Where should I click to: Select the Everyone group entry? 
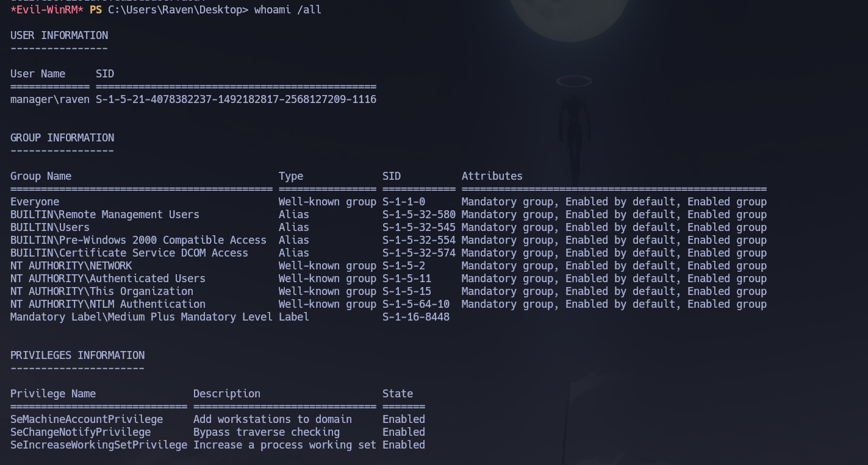pyautogui.click(x=33, y=202)
